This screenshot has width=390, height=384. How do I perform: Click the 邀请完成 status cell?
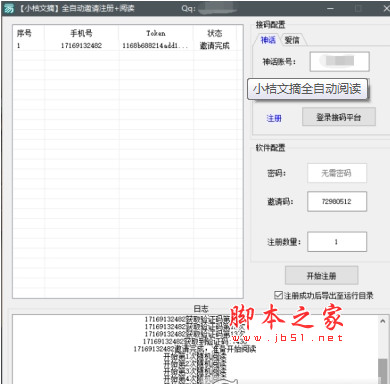point(215,46)
